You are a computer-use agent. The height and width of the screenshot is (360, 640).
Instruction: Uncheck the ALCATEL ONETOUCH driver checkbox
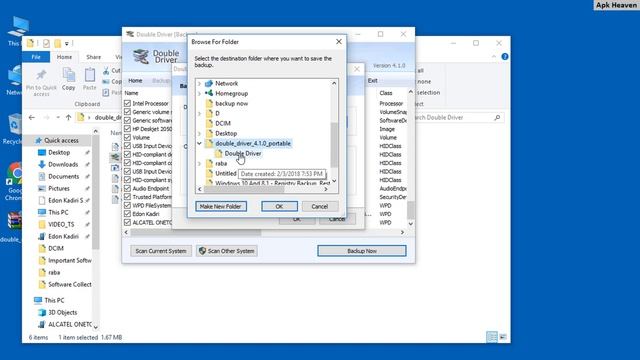pos(127,222)
